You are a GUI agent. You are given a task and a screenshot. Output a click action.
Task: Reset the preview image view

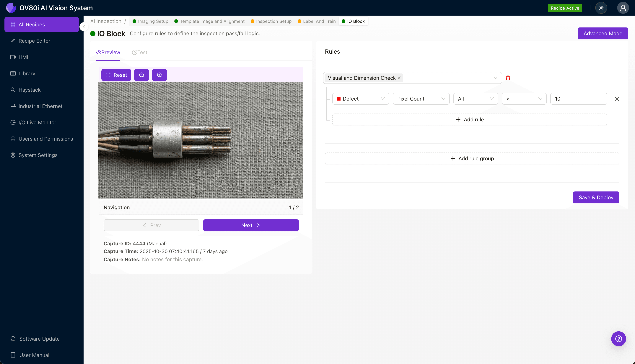click(x=116, y=75)
